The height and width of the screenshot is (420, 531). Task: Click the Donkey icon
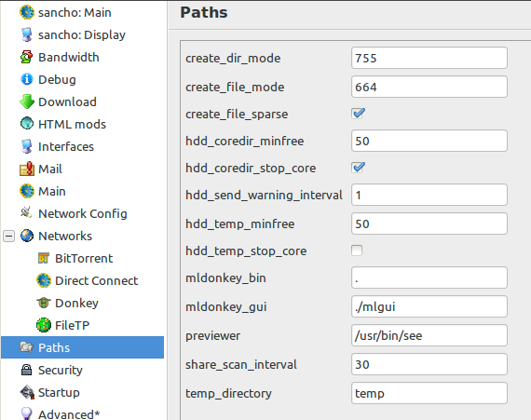44,303
